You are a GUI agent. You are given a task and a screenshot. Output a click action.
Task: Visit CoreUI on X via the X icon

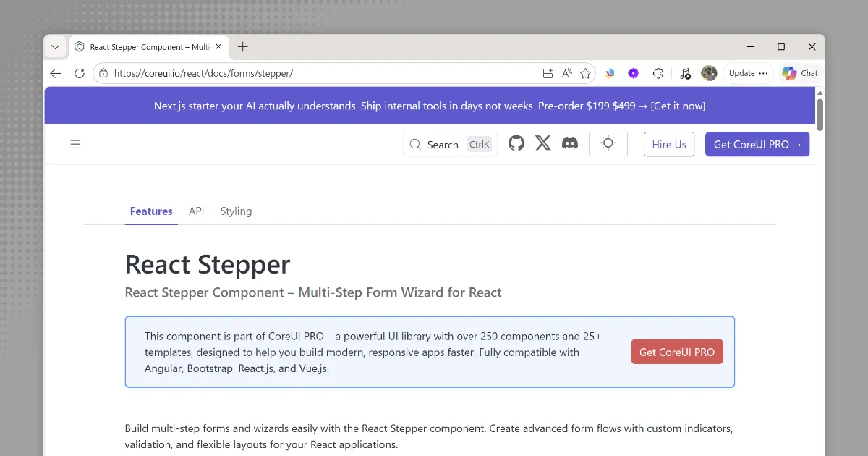point(543,143)
